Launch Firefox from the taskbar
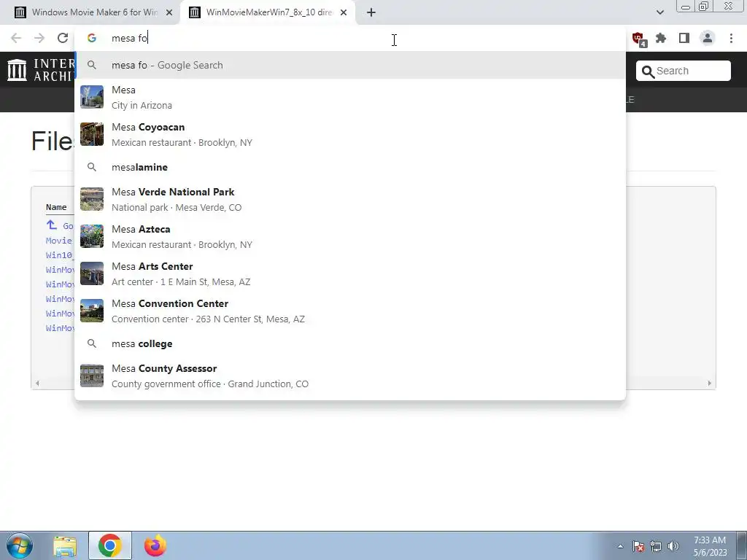The image size is (747, 560). pos(155,545)
